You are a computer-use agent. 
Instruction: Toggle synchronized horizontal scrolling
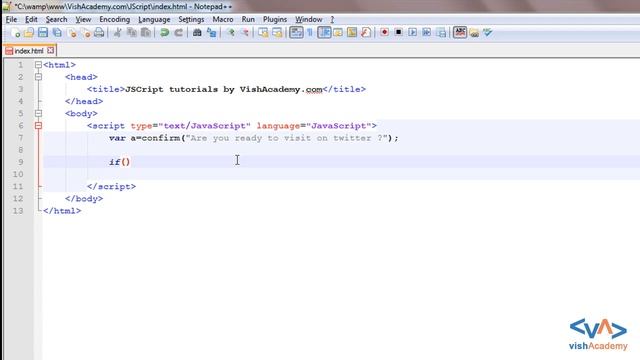coord(277,33)
